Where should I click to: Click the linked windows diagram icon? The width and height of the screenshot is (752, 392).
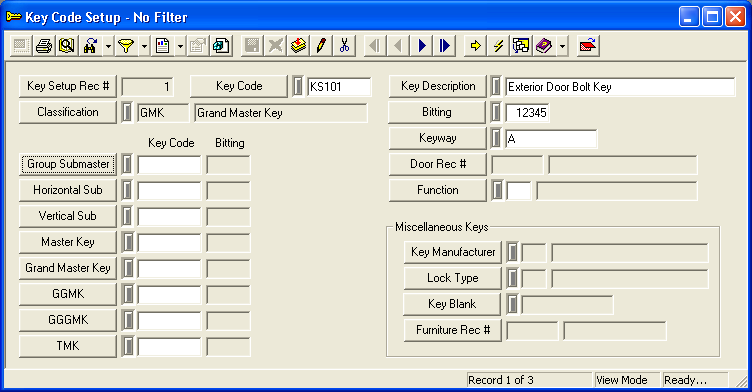(x=521, y=46)
